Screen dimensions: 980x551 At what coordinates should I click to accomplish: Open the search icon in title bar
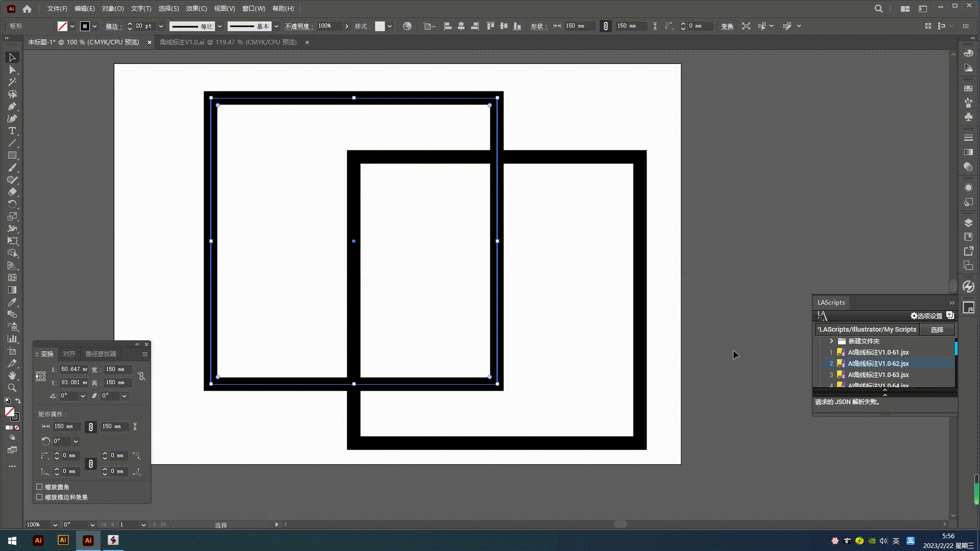(x=879, y=9)
